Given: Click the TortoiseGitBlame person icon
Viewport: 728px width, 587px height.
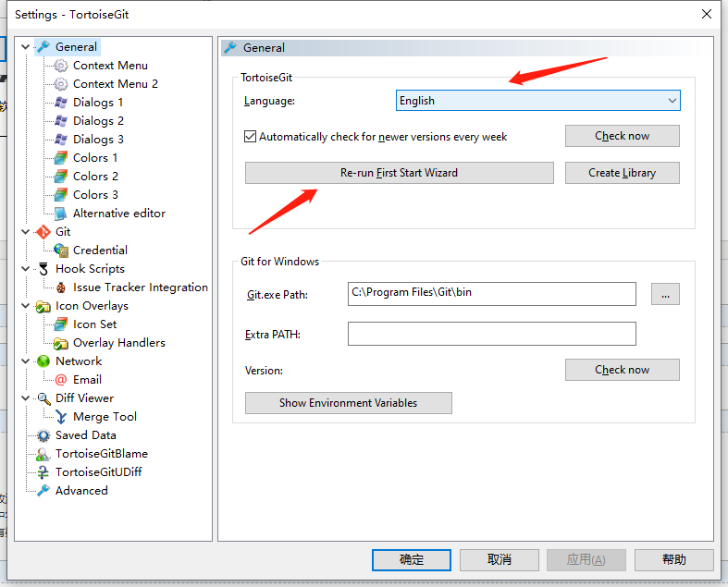Looking at the screenshot, I should [43, 454].
